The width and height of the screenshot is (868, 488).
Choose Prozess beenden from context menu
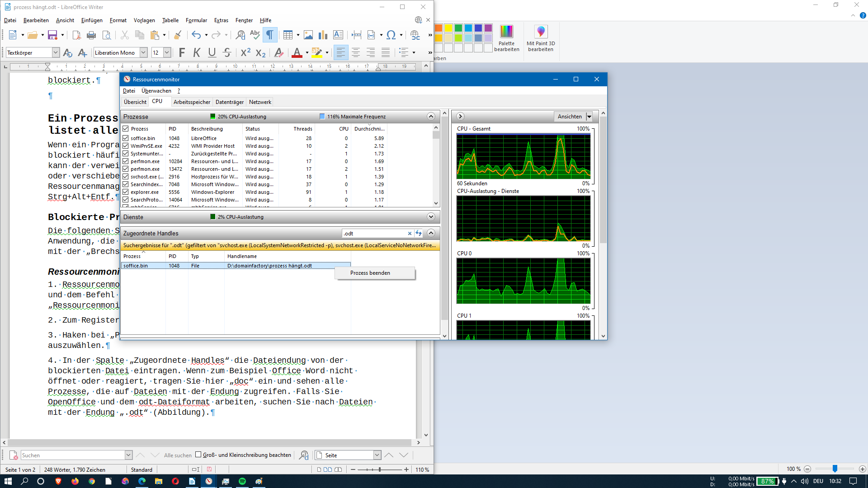click(x=370, y=273)
